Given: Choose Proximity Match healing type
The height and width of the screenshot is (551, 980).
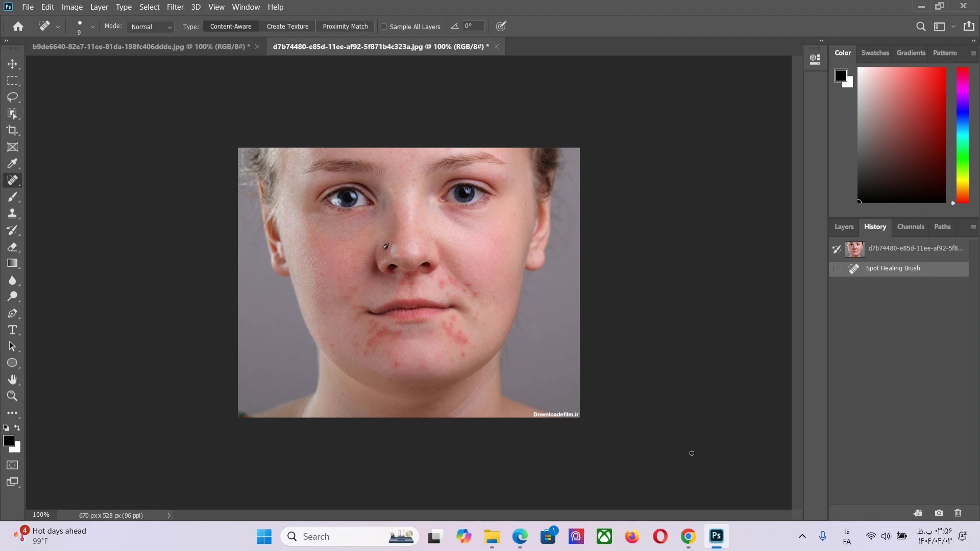Looking at the screenshot, I should click(x=345, y=27).
